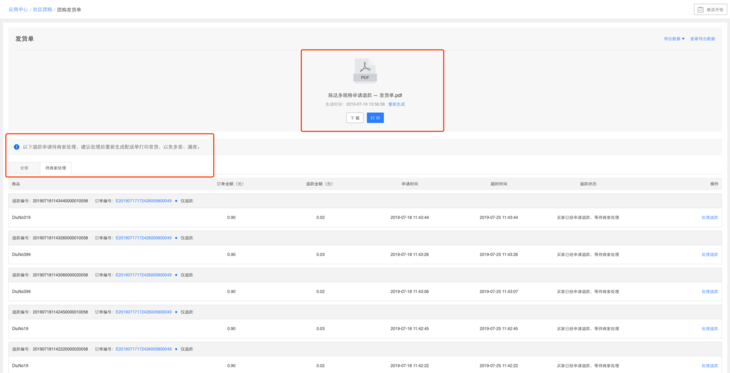Go to 应用中心 in the breadcrumb
The height and width of the screenshot is (373, 730).
[18, 9]
